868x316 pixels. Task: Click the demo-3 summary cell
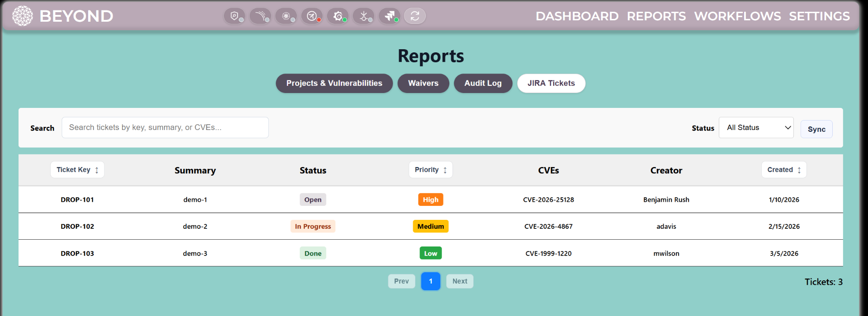pyautogui.click(x=195, y=254)
